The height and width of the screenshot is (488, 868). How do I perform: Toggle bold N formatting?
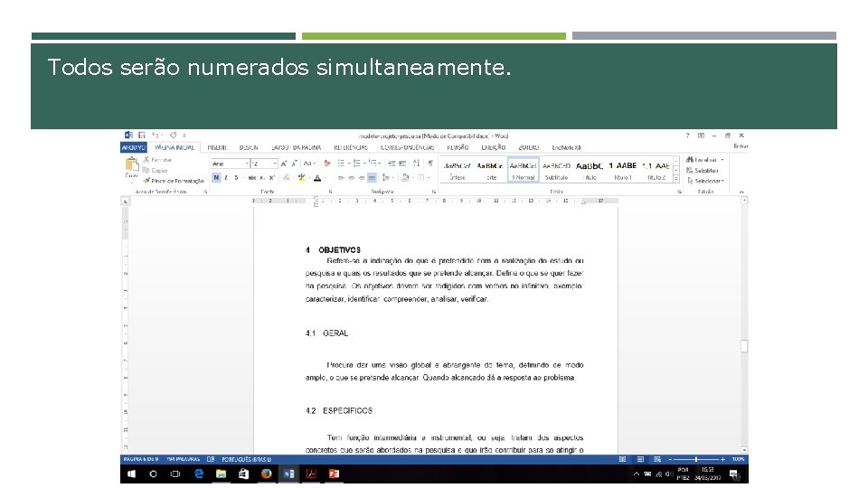(216, 178)
